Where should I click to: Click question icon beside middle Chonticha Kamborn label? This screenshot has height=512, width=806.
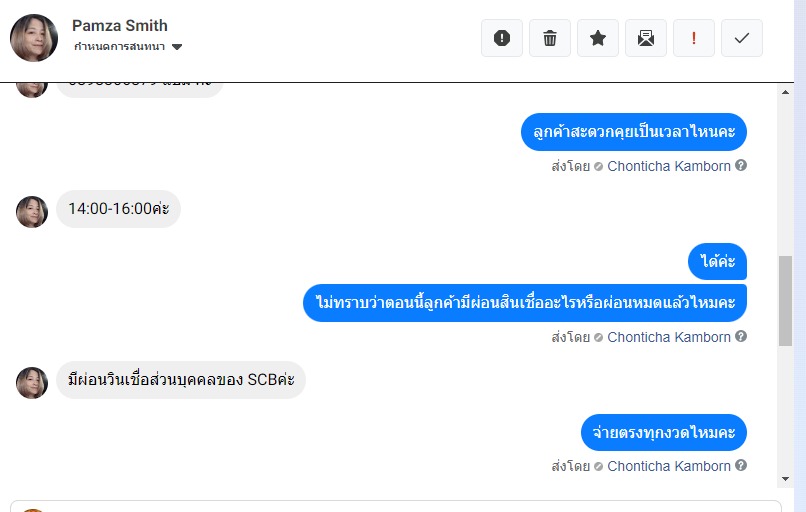click(x=741, y=336)
